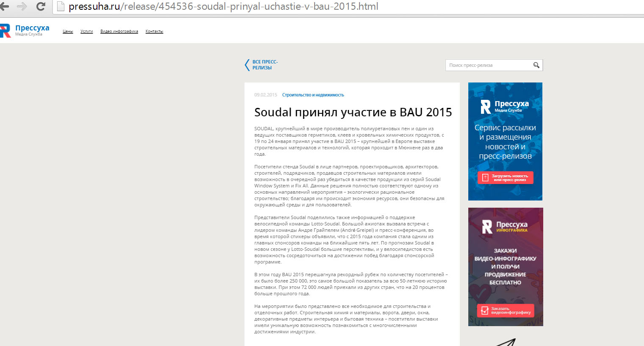Click the paragraph starting В этом году BAU 2015
Viewport: 644px width, 346px height.
tap(351, 284)
